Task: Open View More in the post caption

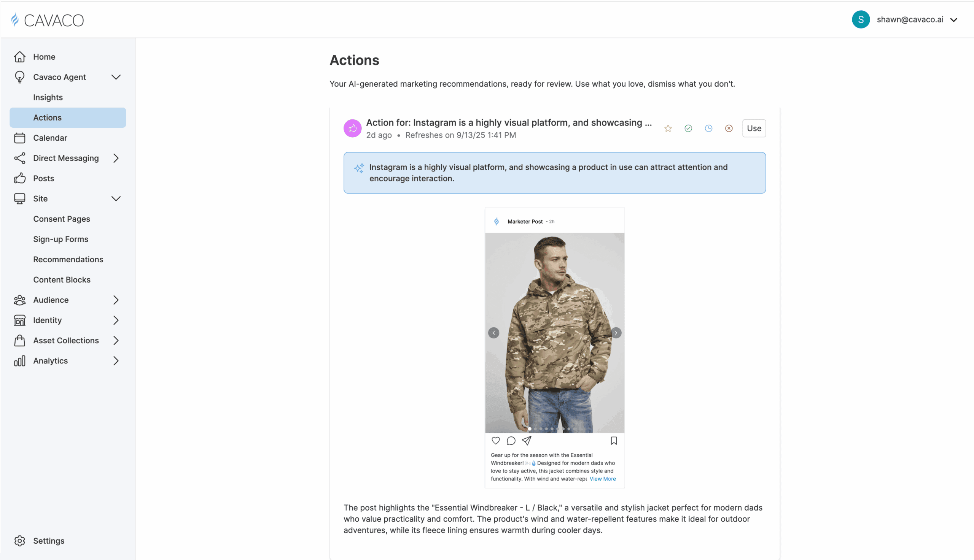Action: tap(602, 479)
